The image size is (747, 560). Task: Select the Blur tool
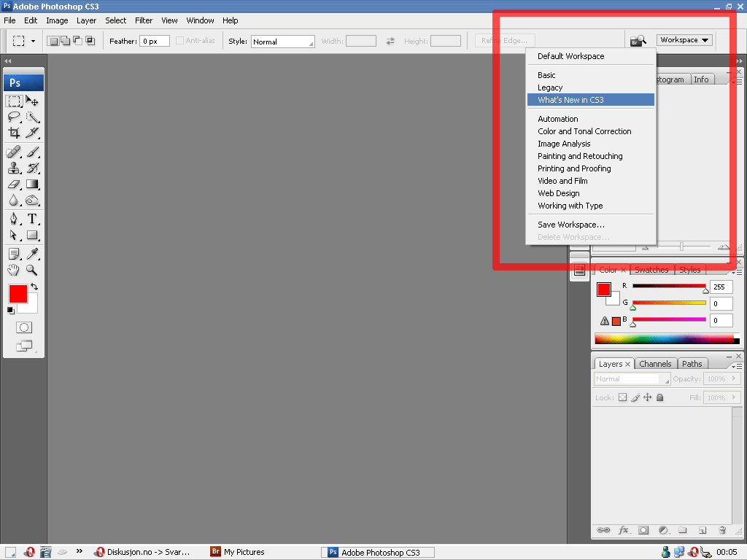14,200
